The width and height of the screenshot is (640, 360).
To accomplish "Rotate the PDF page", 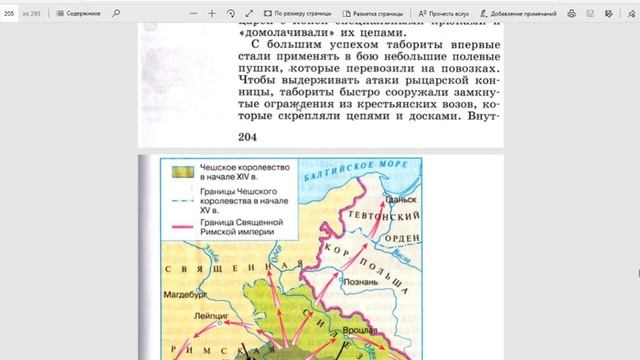I will point(231,13).
